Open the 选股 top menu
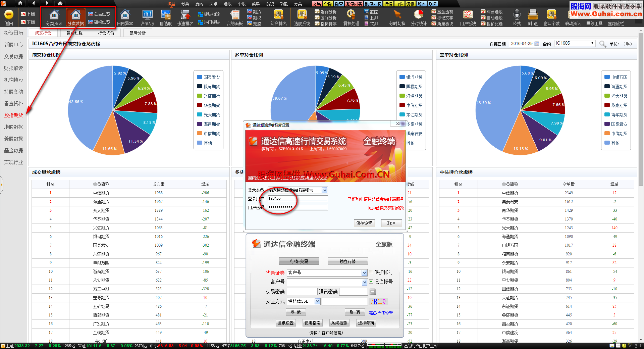Screen dimensions: 644x349 coord(227,4)
